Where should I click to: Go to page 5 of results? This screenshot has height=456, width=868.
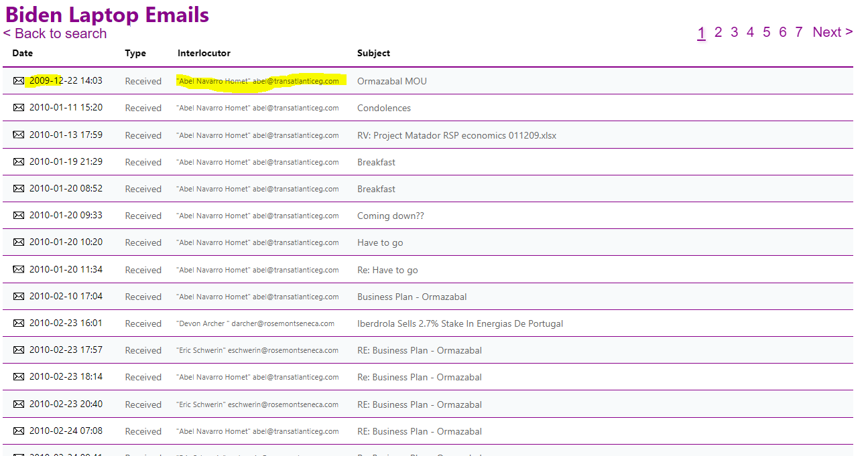pyautogui.click(x=766, y=32)
